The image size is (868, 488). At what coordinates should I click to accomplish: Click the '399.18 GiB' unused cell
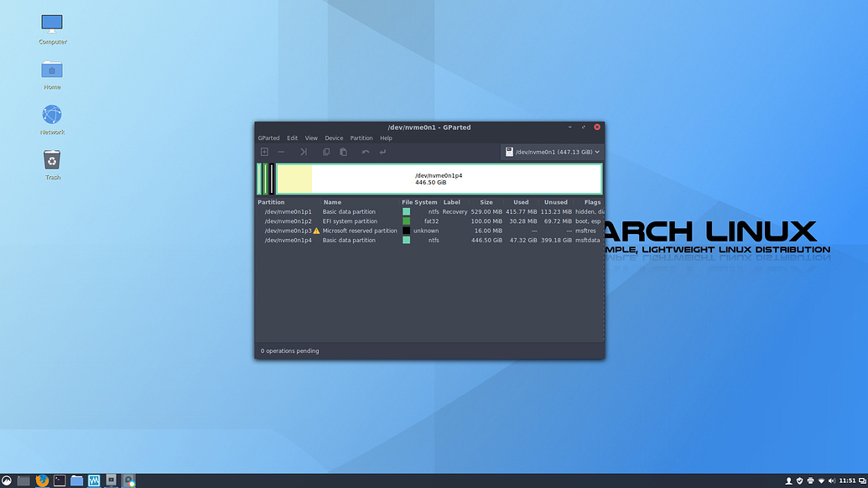556,240
